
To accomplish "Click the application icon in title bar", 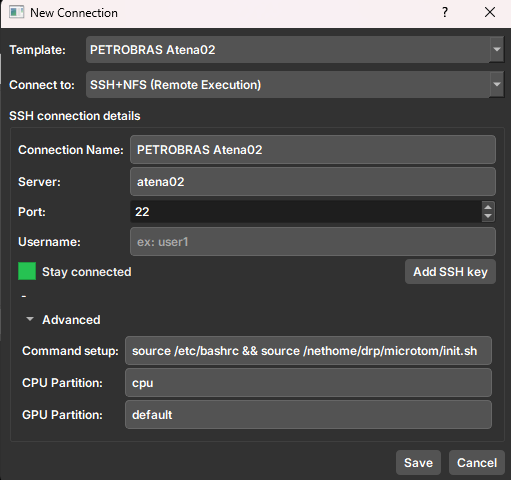I will point(16,12).
